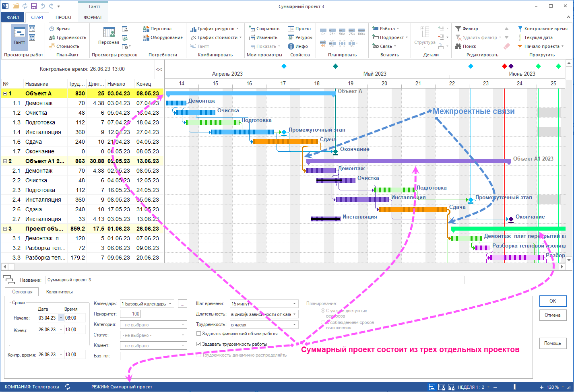Click horizontal scrollbar under task table
574x392 pixels.
point(83,266)
